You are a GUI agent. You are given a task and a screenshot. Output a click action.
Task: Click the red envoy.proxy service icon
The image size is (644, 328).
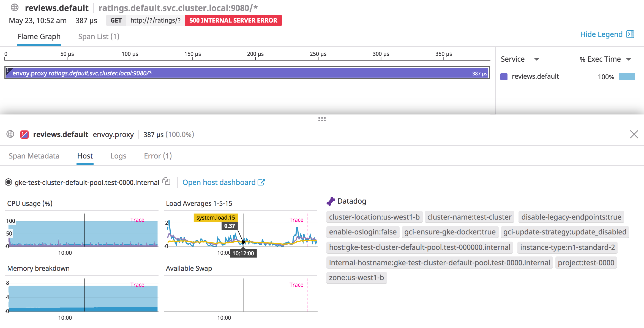coord(24,135)
